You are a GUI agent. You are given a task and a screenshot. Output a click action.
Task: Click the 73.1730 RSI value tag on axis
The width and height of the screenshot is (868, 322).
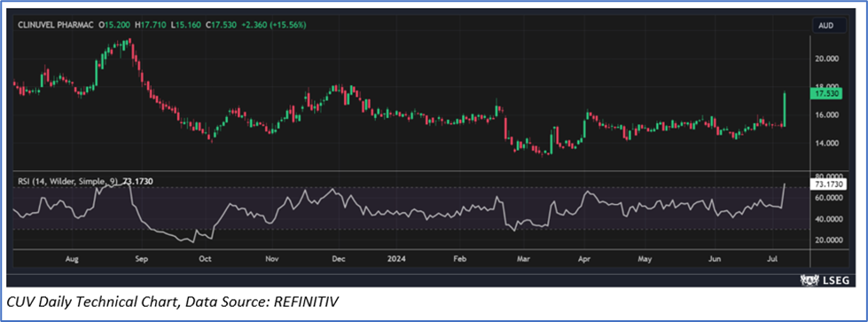point(827,183)
